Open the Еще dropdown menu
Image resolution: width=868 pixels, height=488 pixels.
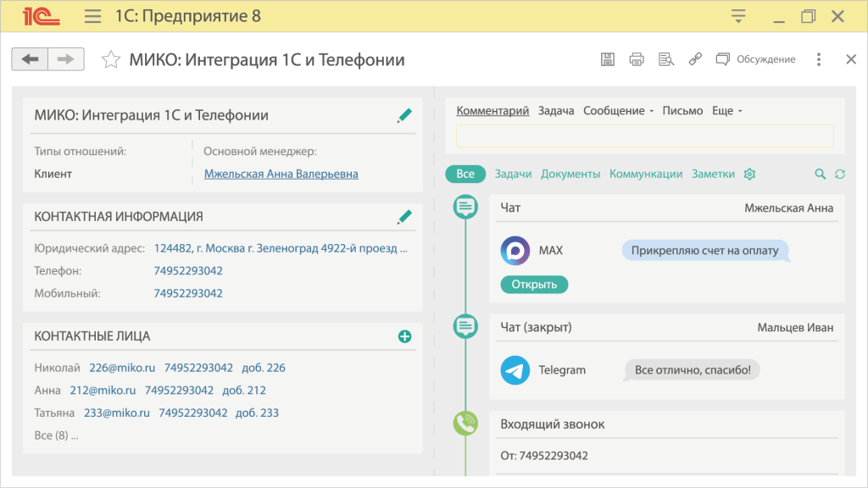(x=726, y=111)
